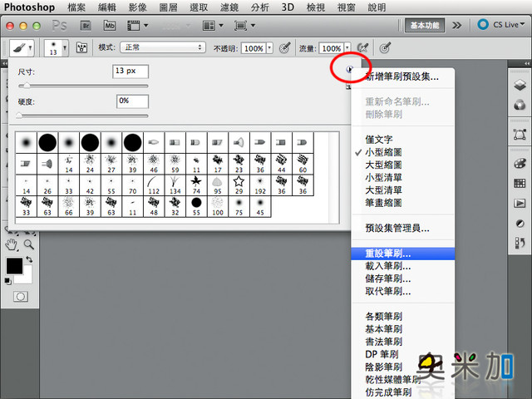Toggle tablet pressure for opacity
The height and width of the screenshot is (399, 532).
(x=284, y=48)
